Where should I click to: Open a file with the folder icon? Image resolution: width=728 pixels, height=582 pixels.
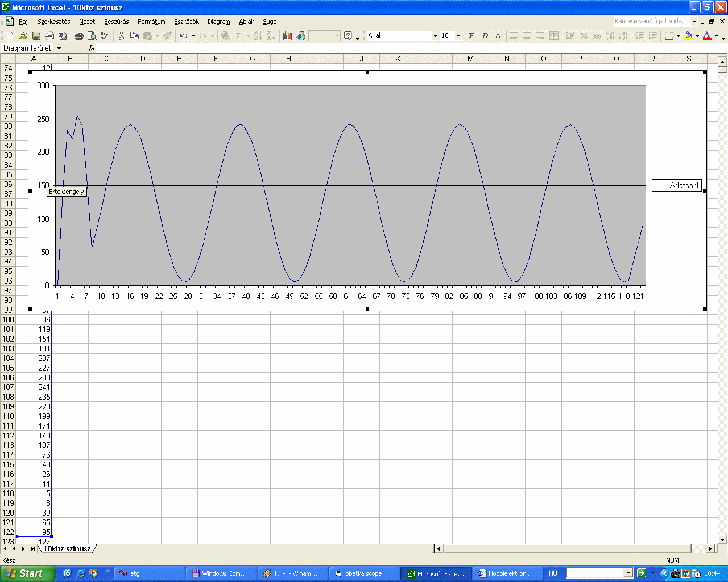pyautogui.click(x=23, y=36)
